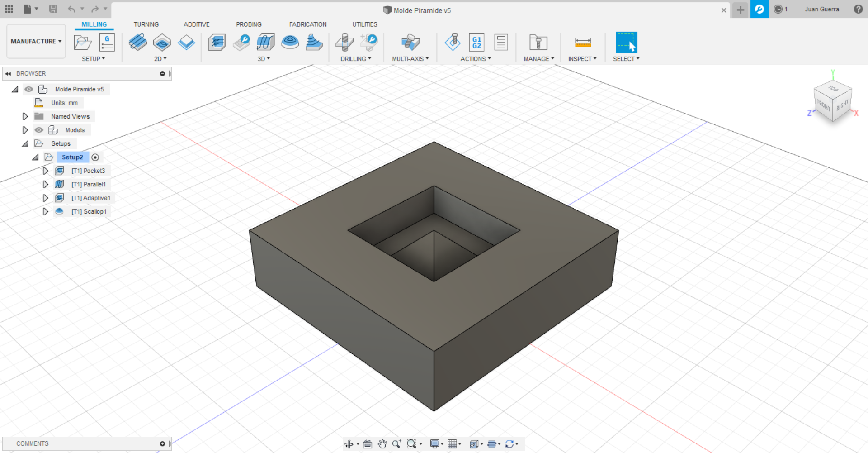
Task: Activate the Pan hand tool
Action: (x=382, y=444)
